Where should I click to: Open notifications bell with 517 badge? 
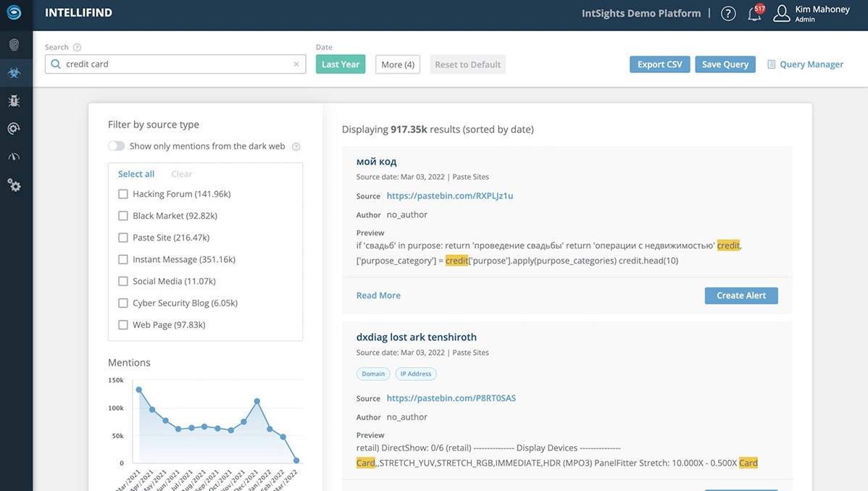click(x=754, y=14)
